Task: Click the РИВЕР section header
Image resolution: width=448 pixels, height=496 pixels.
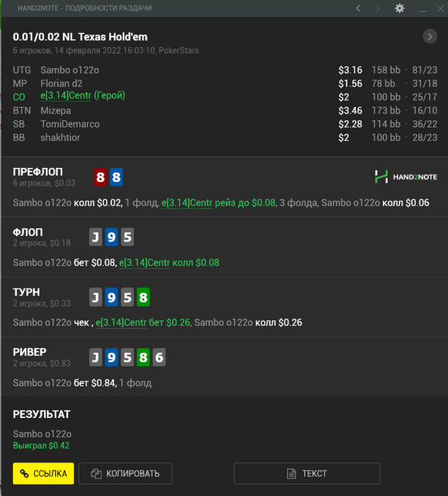Action: pyautogui.click(x=30, y=351)
